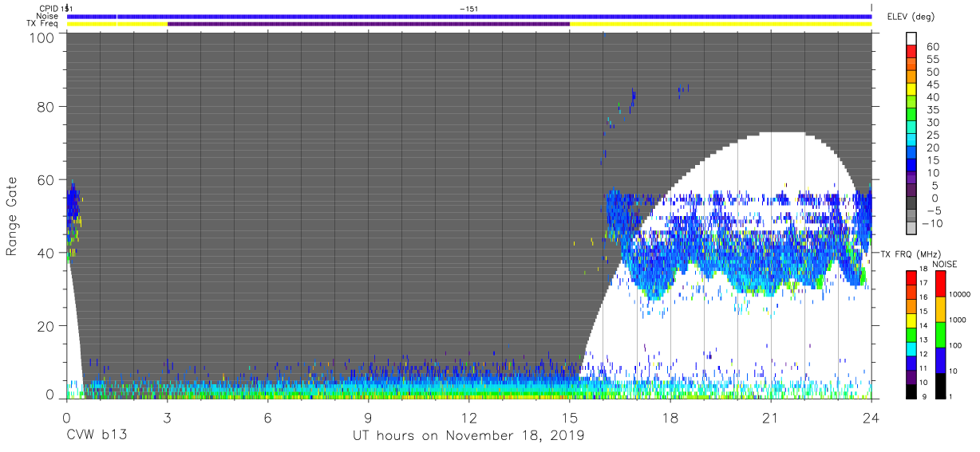Click the 'NOISE' legend title
980x452 pixels.
(x=945, y=264)
